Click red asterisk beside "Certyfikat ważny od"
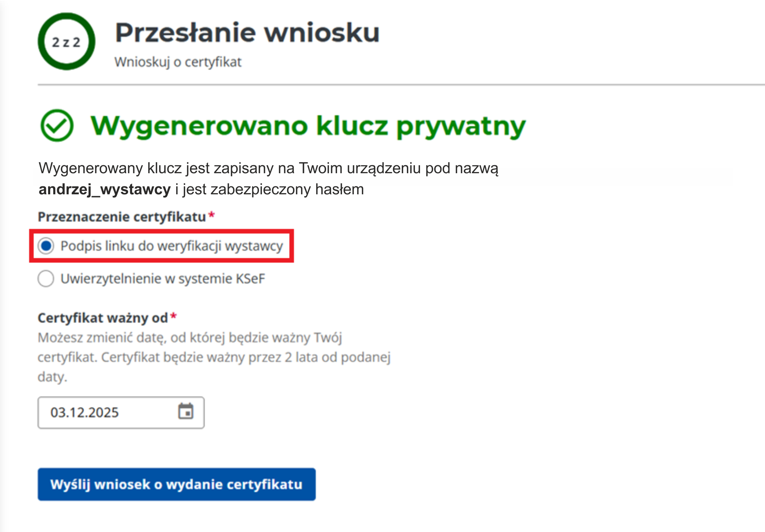The height and width of the screenshot is (532, 765). point(174,316)
